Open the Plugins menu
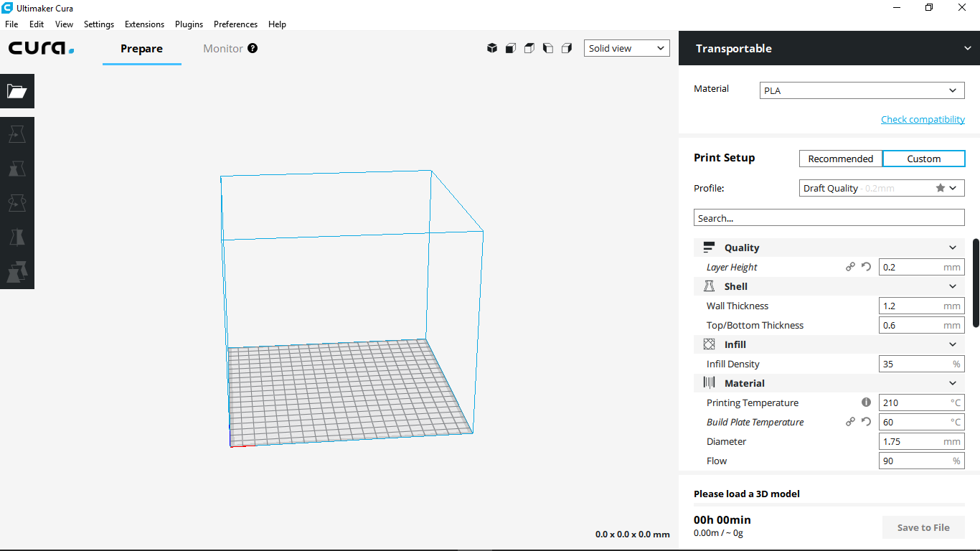The height and width of the screenshot is (551, 980). coord(189,24)
